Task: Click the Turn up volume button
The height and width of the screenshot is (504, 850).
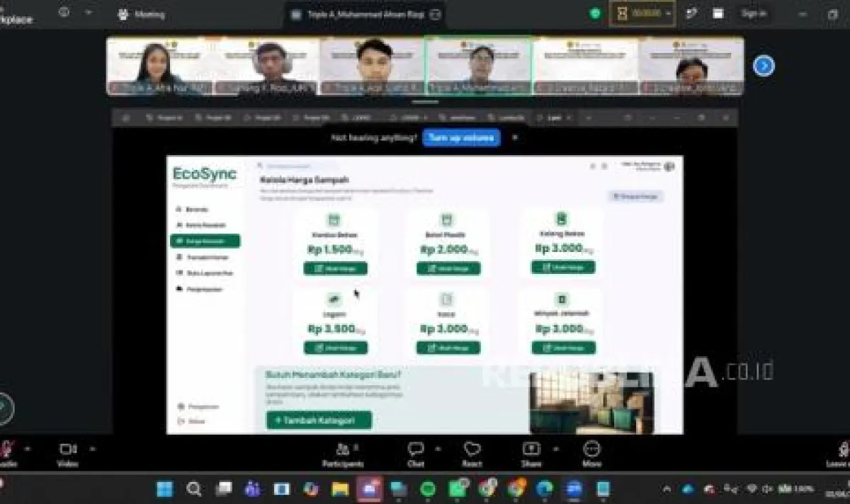Action: click(x=462, y=137)
